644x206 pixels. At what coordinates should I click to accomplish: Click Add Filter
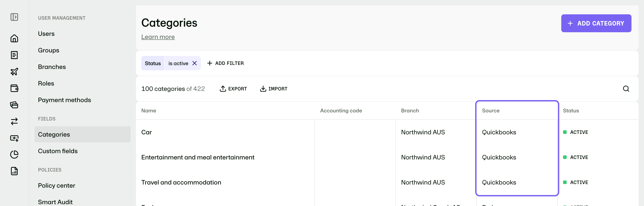coord(225,63)
